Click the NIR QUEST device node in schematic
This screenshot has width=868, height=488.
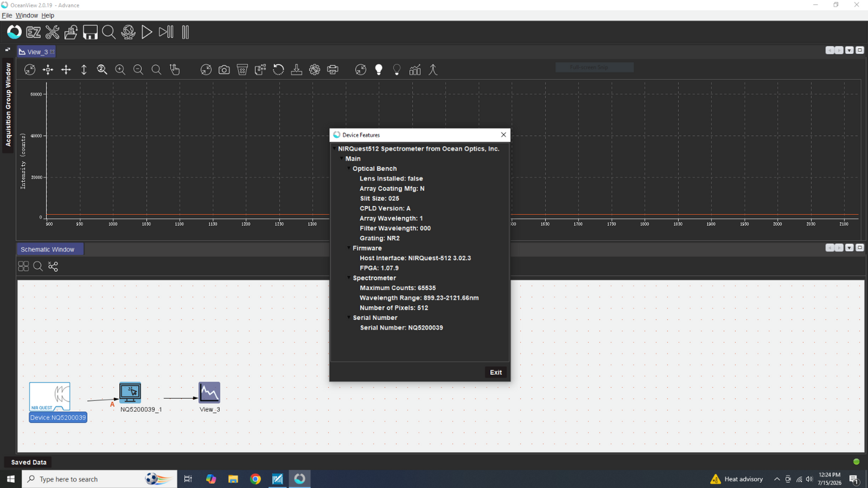50,397
